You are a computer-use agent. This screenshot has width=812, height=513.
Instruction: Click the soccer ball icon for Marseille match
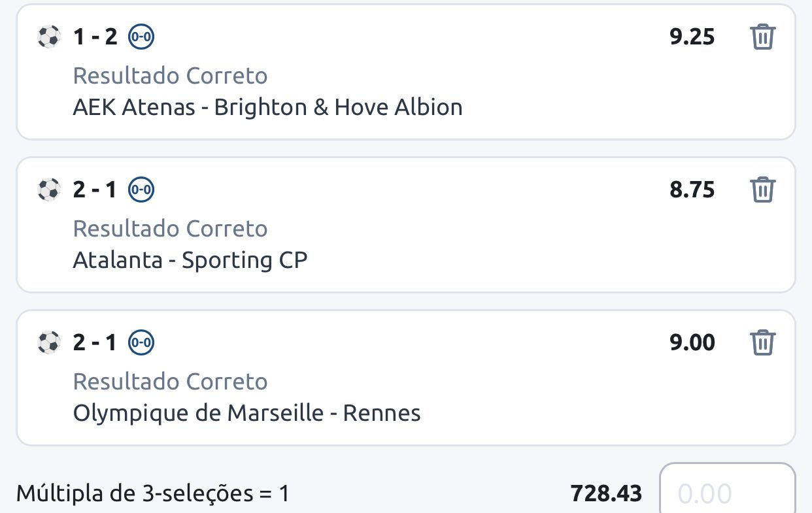click(x=49, y=342)
